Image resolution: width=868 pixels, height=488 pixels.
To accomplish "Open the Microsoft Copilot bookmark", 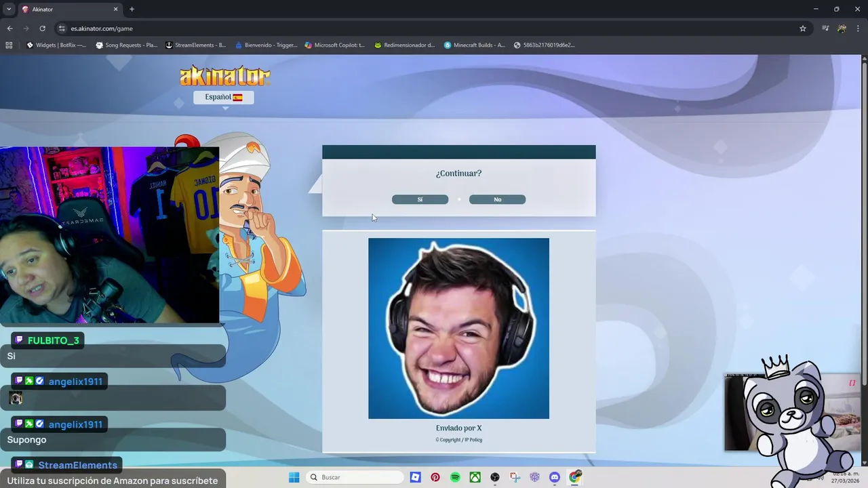I will (335, 45).
